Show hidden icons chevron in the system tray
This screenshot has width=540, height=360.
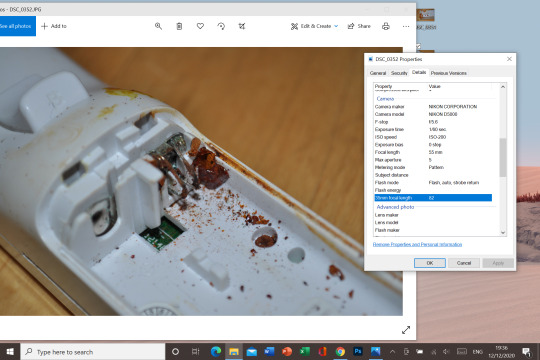coord(392,352)
